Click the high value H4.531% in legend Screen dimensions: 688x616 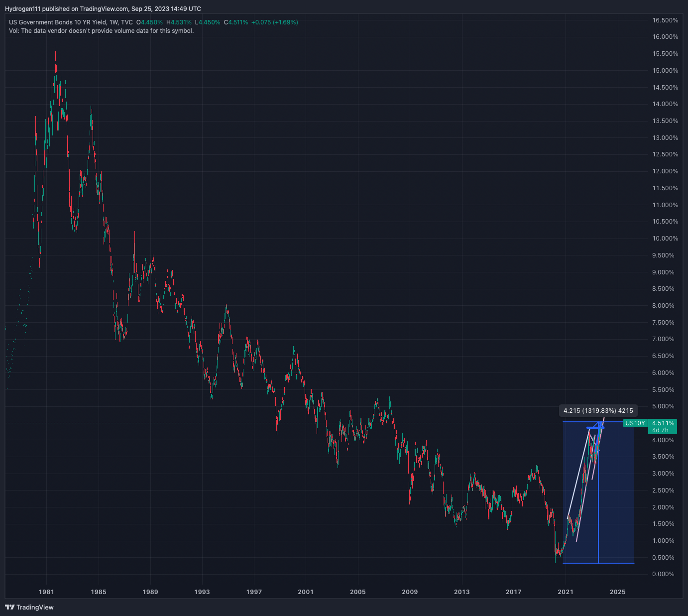[x=179, y=22]
